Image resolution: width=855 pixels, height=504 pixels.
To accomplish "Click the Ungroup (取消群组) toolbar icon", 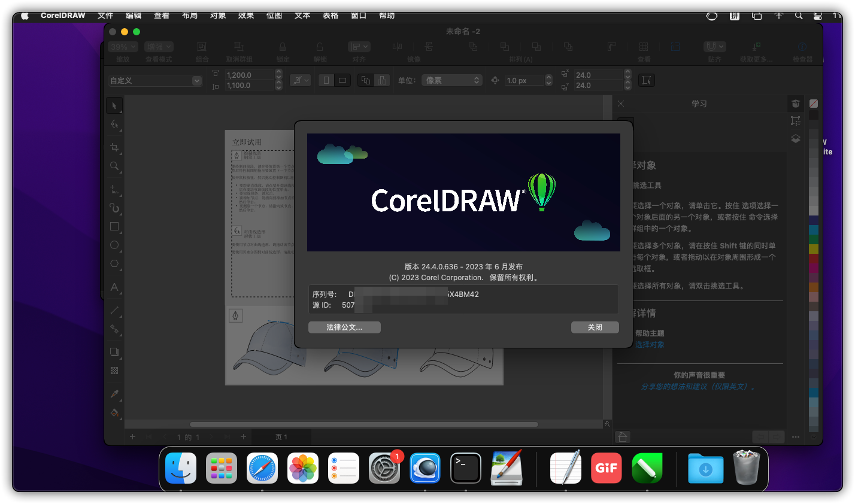I will pyautogui.click(x=239, y=47).
